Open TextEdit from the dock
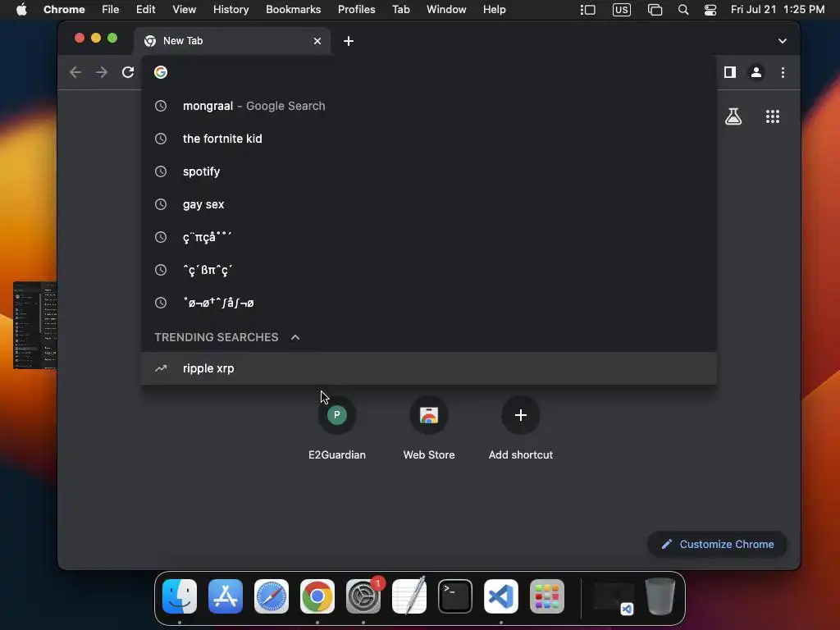 (x=409, y=596)
